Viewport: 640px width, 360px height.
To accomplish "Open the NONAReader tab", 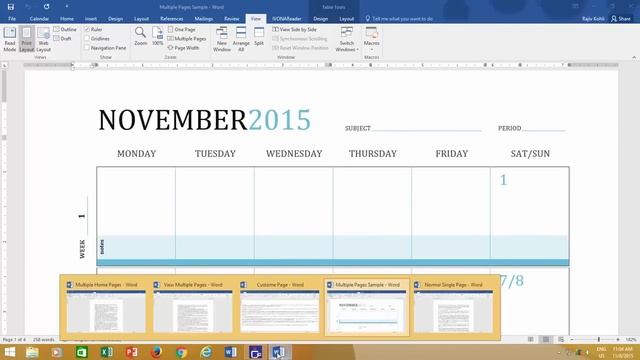I will (x=287, y=19).
